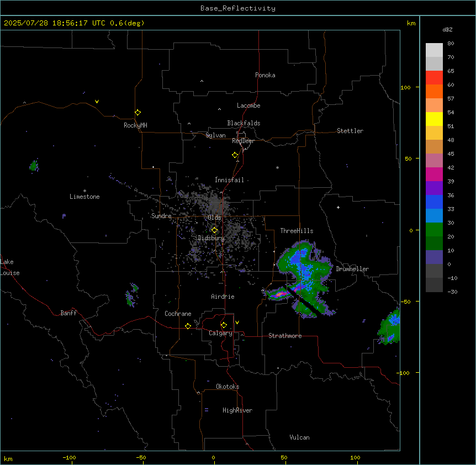Click the white asterisk above Limestone
The width and height of the screenshot is (476, 465).
[84, 191]
